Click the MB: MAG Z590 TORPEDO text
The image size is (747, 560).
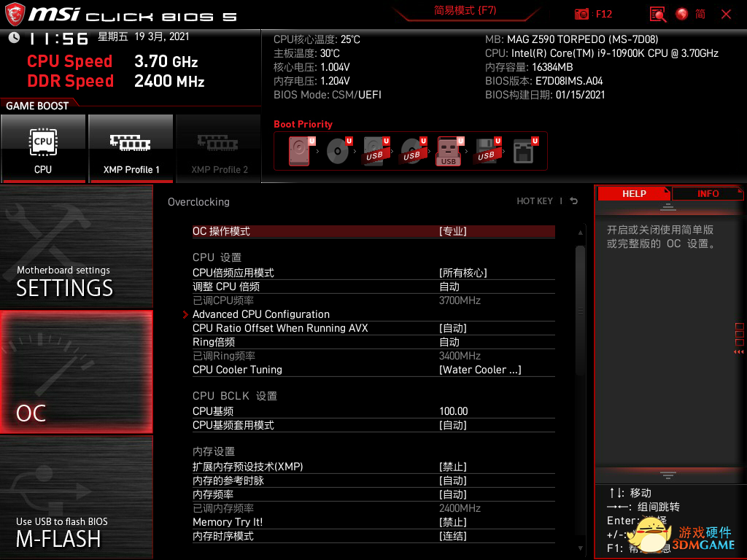click(x=572, y=39)
